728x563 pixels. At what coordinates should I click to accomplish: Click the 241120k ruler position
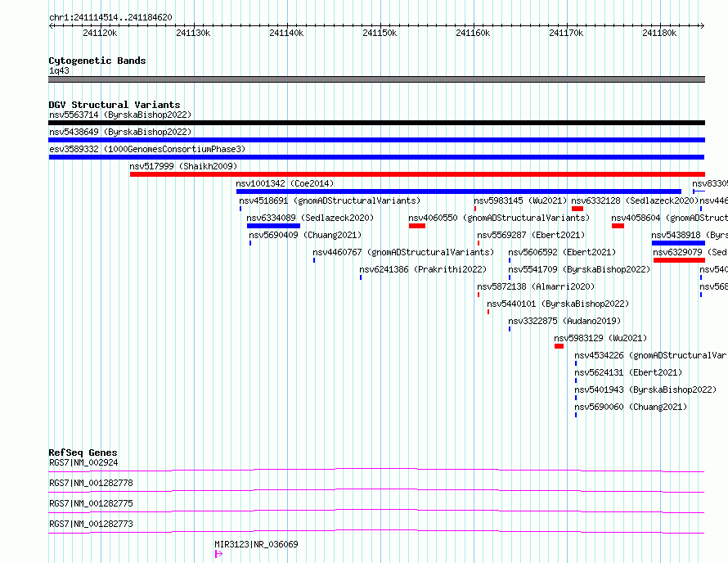point(100,33)
